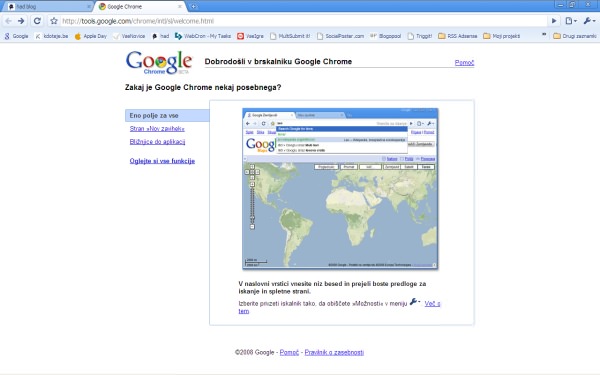Open the Apple Day bookmark
This screenshot has height=375, width=600.
tap(91, 36)
